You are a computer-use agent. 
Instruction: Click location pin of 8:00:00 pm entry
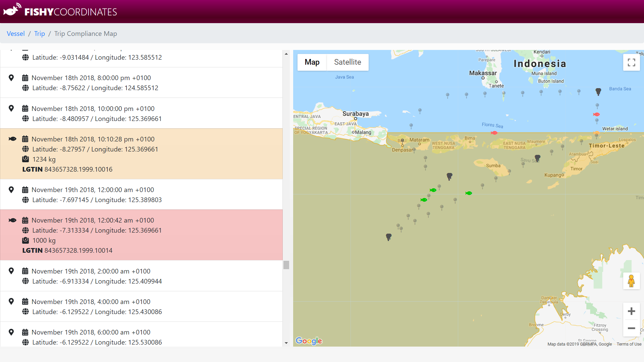pyautogui.click(x=11, y=78)
